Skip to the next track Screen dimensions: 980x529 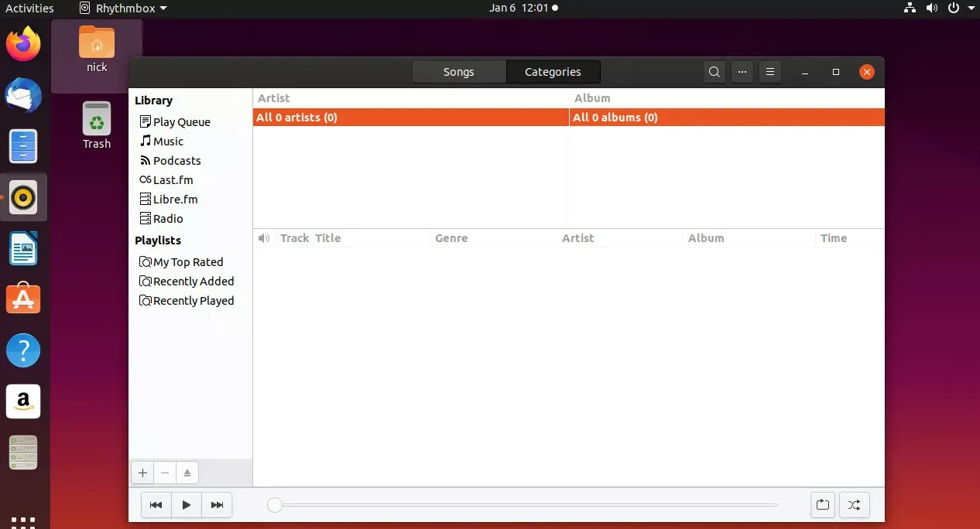point(217,505)
